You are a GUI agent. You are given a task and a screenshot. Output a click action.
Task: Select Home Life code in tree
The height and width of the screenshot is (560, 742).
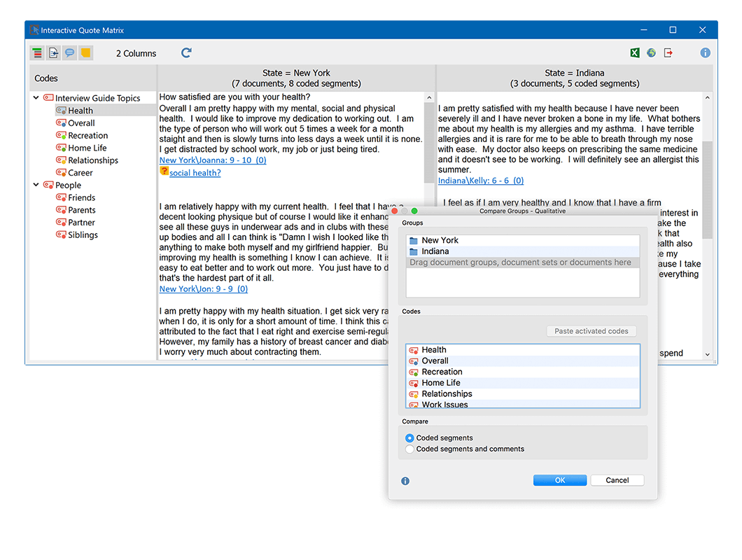[x=87, y=148]
